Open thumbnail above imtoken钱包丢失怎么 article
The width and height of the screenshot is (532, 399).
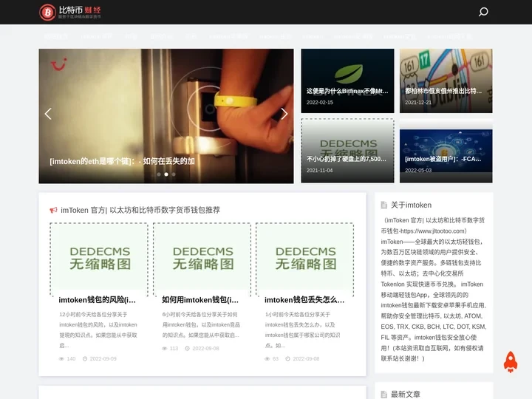[x=304, y=259]
